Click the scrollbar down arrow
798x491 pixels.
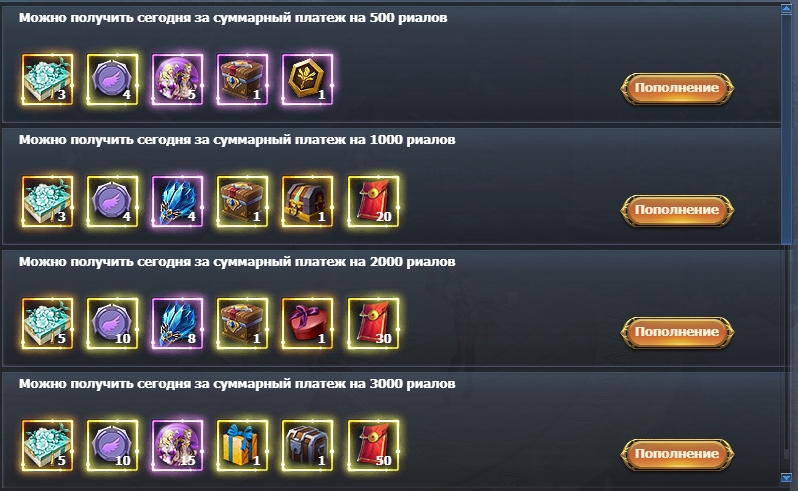pos(786,478)
